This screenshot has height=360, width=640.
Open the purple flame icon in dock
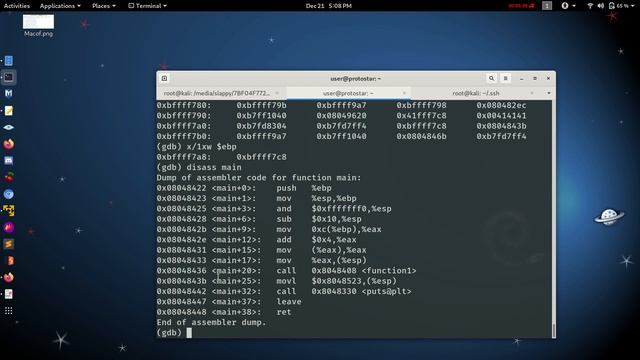point(9,227)
